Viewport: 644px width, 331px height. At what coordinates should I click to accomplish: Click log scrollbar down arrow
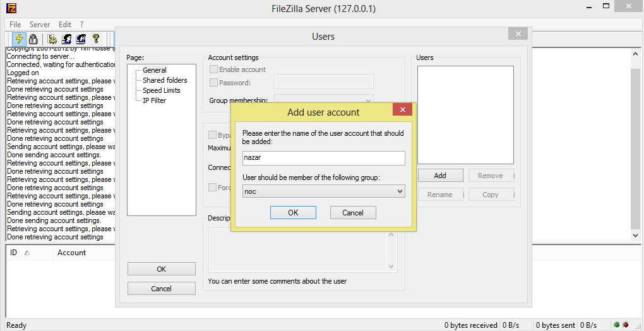635,236
